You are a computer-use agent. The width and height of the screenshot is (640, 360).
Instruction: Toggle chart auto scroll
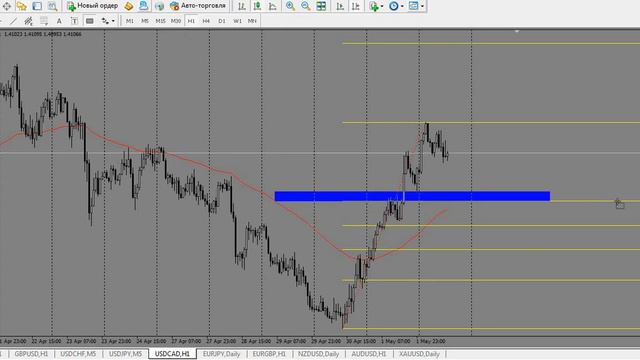(340, 6)
